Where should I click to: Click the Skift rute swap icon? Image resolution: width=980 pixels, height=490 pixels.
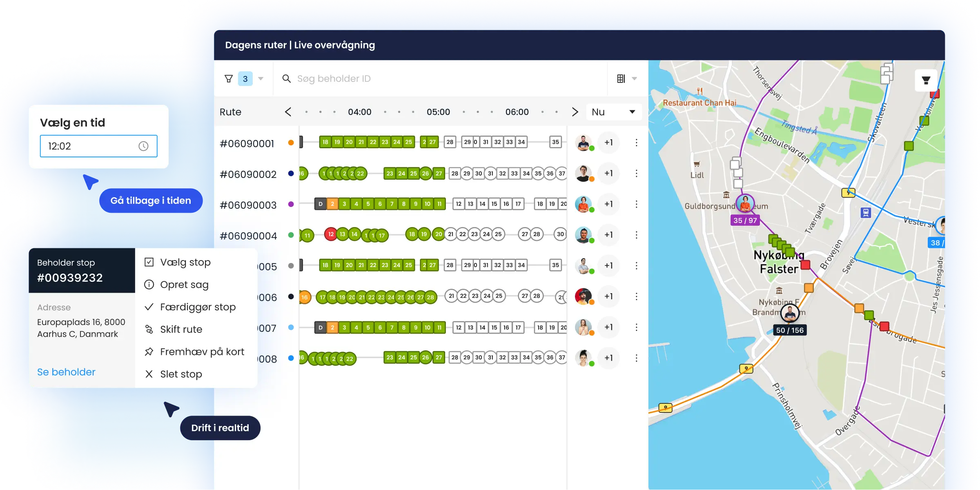(x=149, y=329)
